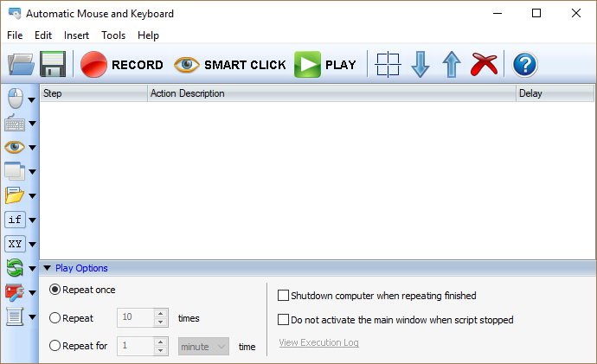Enable Shutdown computer when repeating finished
This screenshot has width=597, height=364.
283,296
